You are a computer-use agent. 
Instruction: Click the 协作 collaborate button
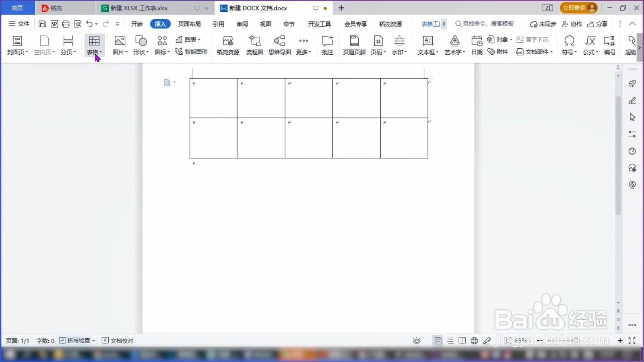coord(572,24)
